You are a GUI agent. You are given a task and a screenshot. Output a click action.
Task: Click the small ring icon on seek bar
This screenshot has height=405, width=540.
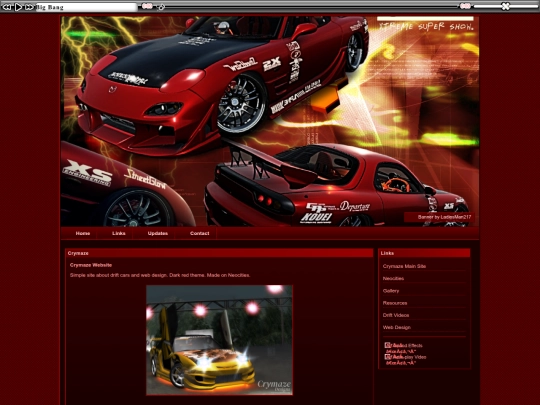161,7
